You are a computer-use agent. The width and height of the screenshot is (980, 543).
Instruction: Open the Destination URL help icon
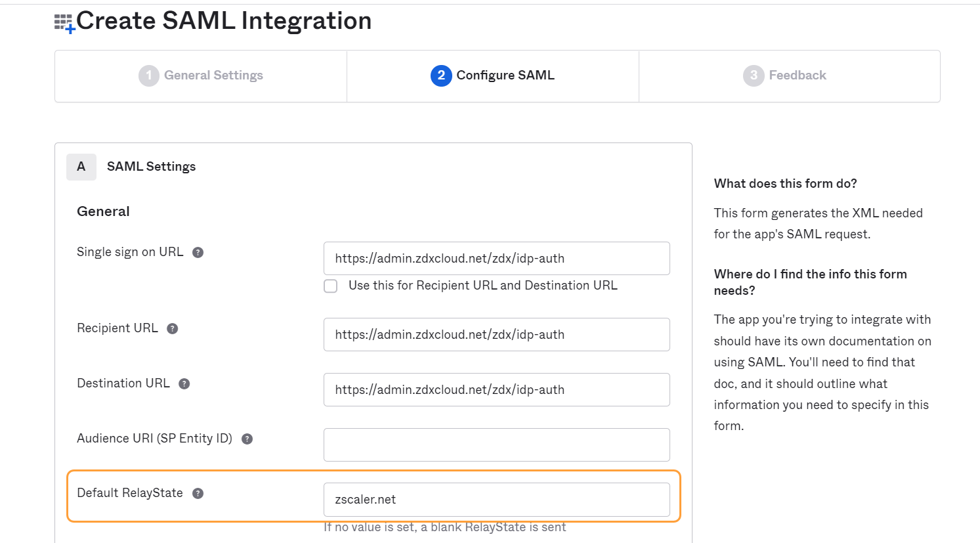[x=183, y=383]
